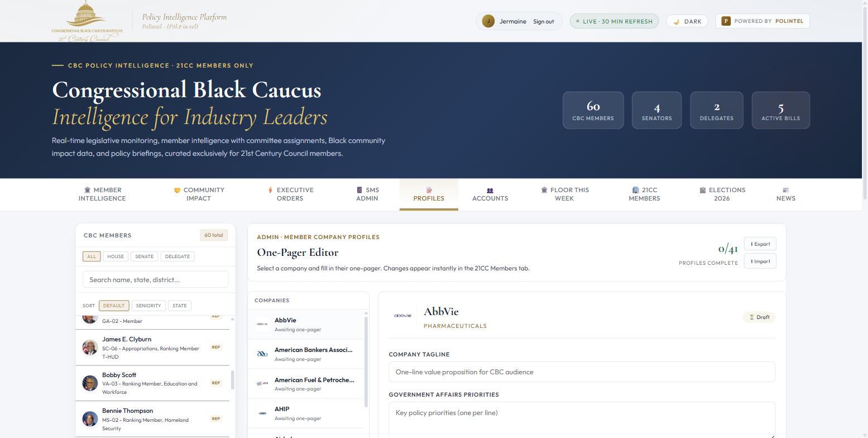Screen dimensions: 868x438
Task: Open the Elections 2026 tab
Action: coord(722,194)
